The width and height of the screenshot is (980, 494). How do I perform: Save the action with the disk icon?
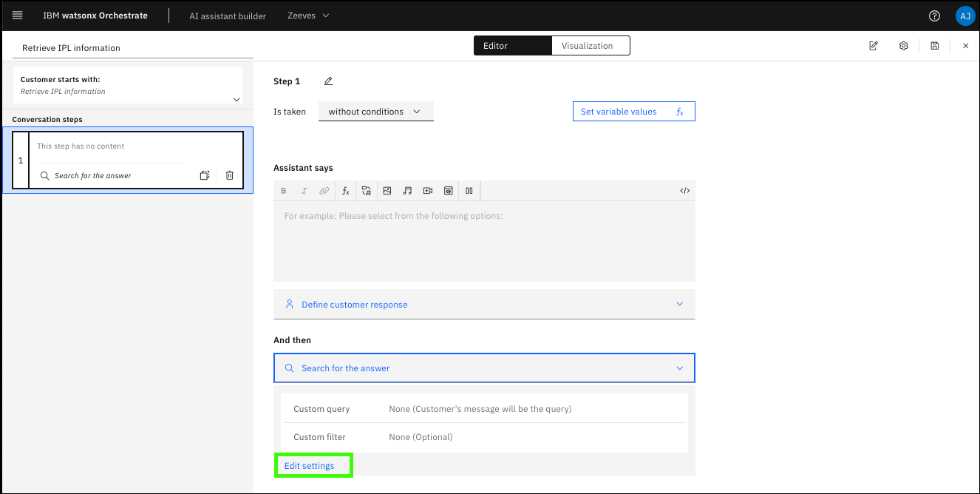(x=934, y=46)
